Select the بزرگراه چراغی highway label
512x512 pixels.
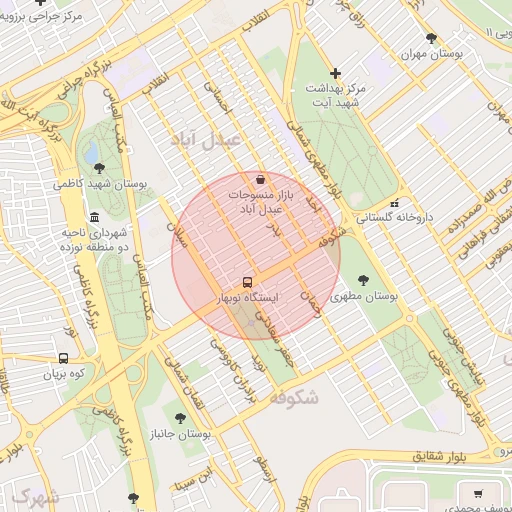[85, 80]
